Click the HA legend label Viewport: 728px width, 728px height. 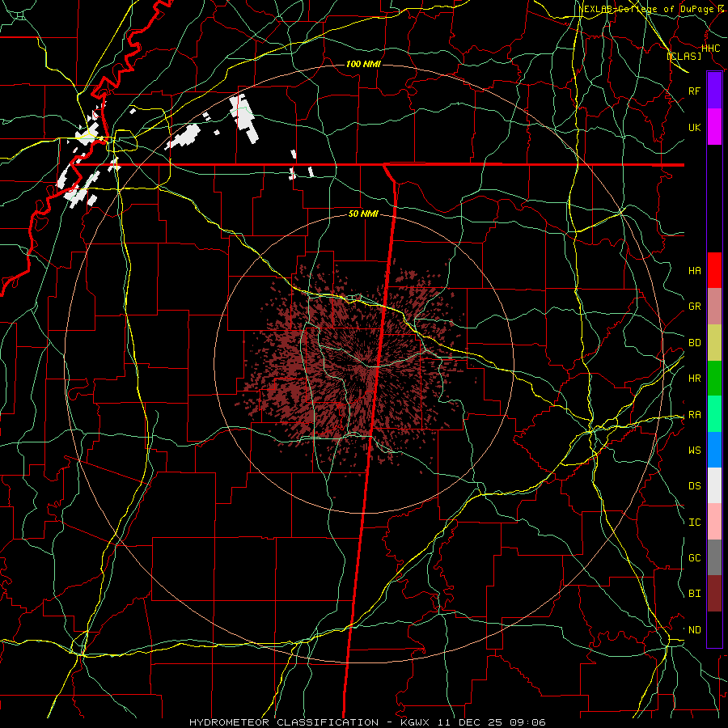coord(694,271)
